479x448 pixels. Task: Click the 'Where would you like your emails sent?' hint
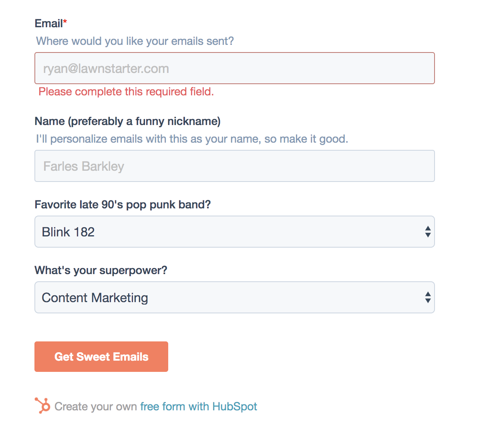135,41
